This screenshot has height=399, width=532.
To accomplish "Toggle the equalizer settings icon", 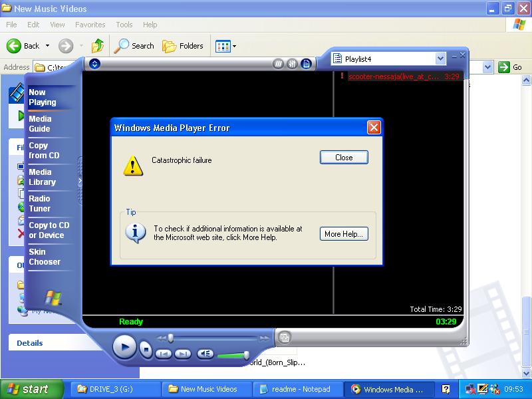I will tap(292, 63).
